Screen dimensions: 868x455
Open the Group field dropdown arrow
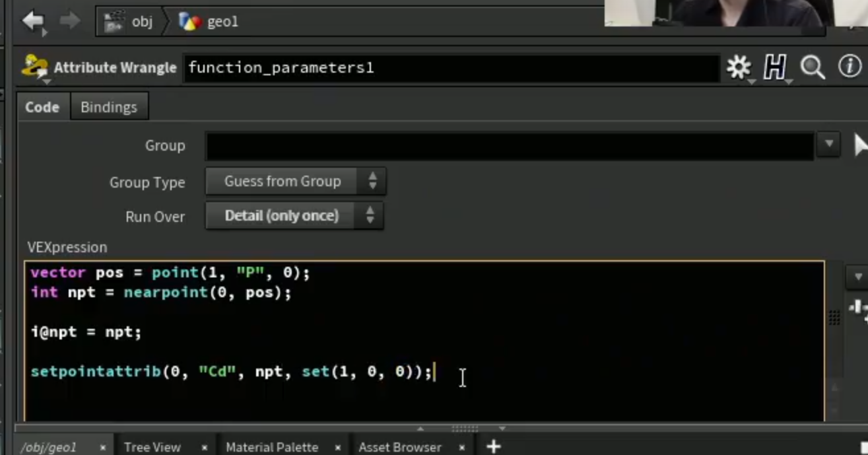pos(828,144)
